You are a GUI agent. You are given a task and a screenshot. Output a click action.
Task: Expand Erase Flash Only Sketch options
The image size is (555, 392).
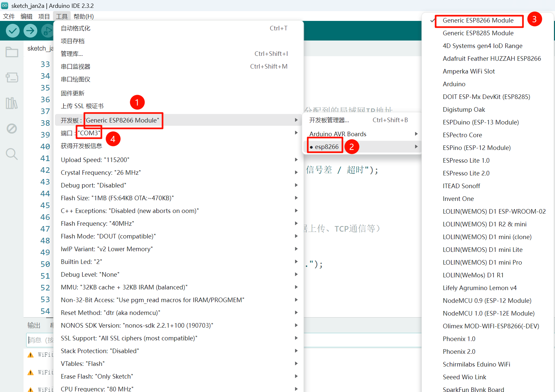tap(179, 376)
